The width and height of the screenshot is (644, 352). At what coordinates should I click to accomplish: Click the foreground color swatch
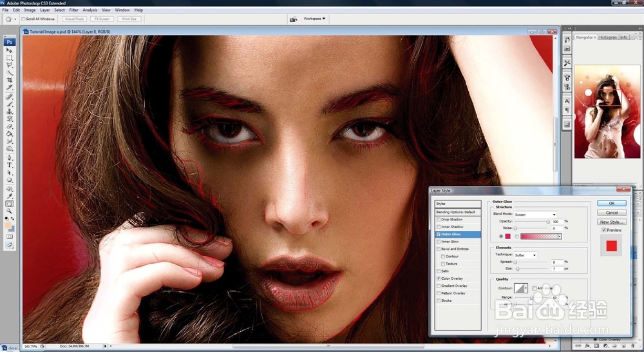point(7,226)
